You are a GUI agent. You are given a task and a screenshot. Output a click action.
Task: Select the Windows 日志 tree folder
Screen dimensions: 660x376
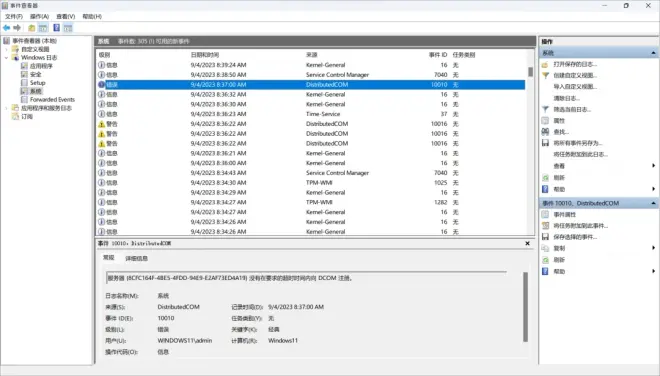(x=39, y=58)
